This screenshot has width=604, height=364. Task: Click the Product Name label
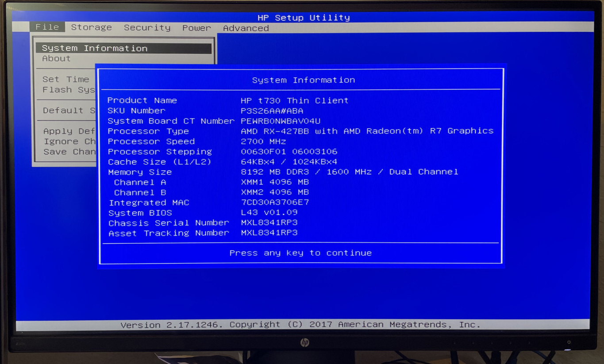[142, 100]
